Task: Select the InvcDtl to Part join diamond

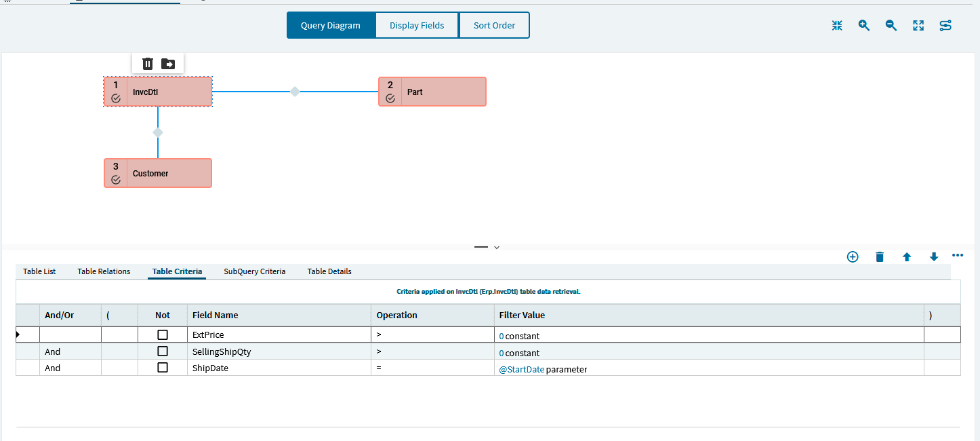Action: [295, 92]
